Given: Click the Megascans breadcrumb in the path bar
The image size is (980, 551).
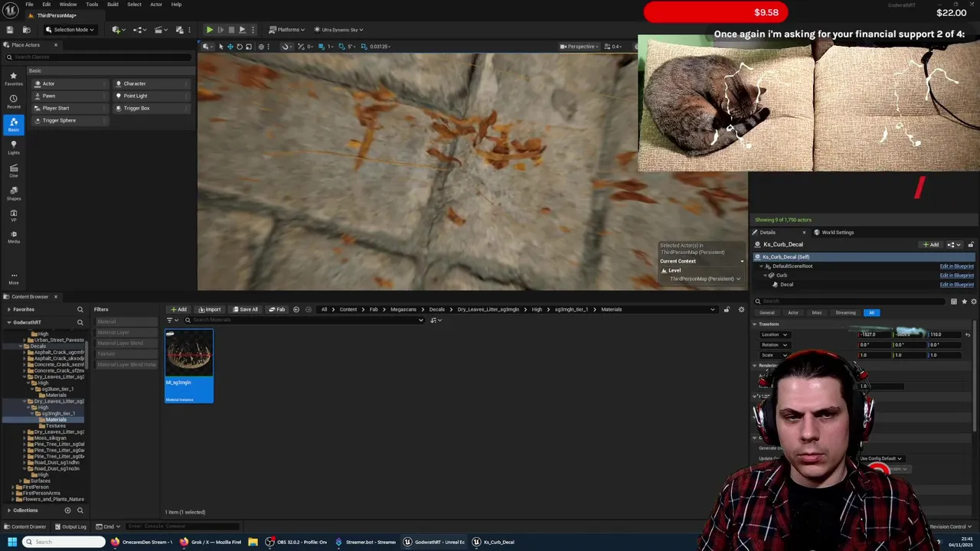Looking at the screenshot, I should pyautogui.click(x=403, y=309).
